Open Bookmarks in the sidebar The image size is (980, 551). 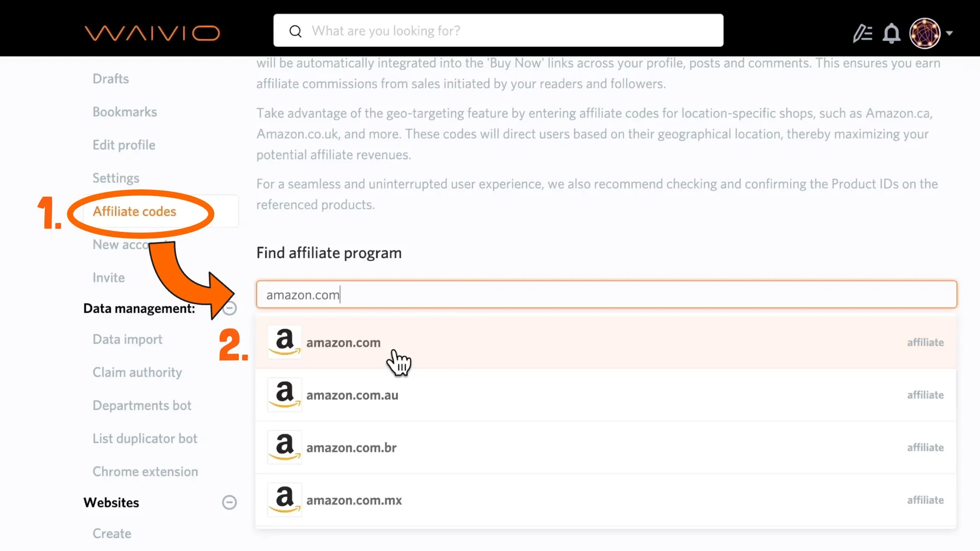[125, 112]
